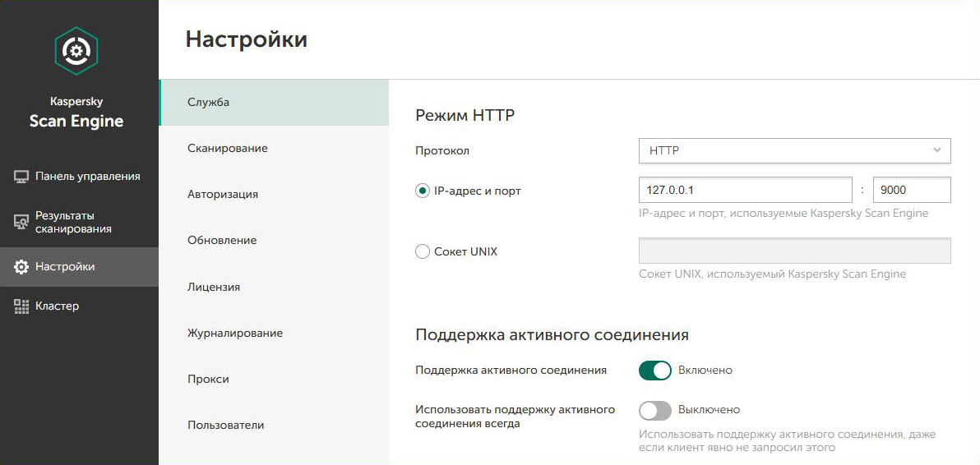Open Результаты сканирования page
The width and height of the screenshot is (980, 465).
80,222
